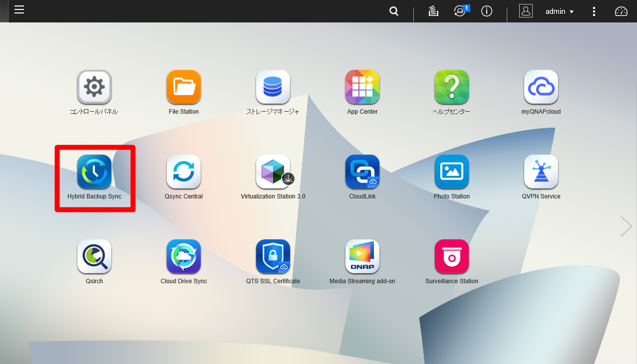Launch Media Streaming add-on

tap(362, 256)
